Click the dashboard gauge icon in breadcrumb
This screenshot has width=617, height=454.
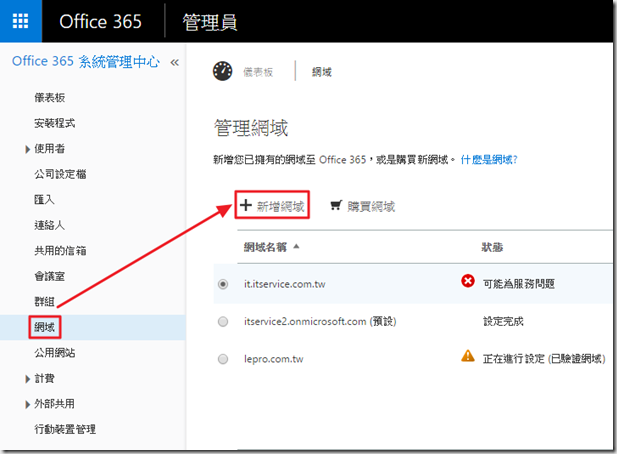tap(222, 71)
